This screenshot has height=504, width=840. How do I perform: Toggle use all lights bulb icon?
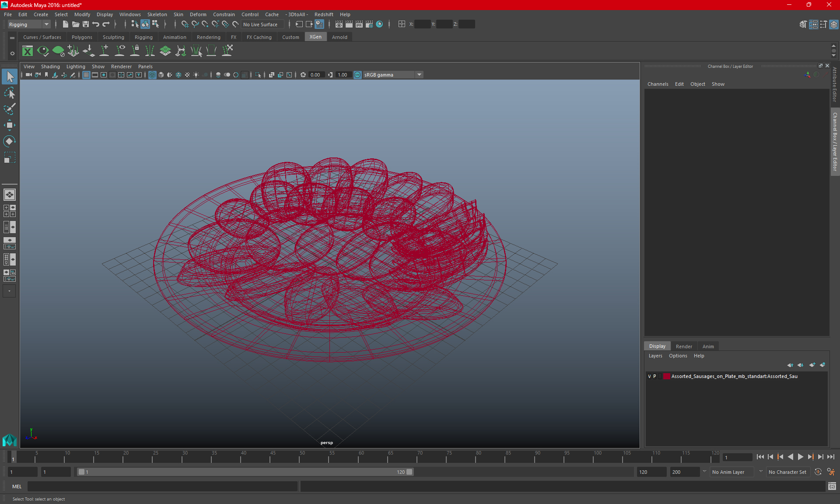[196, 75]
